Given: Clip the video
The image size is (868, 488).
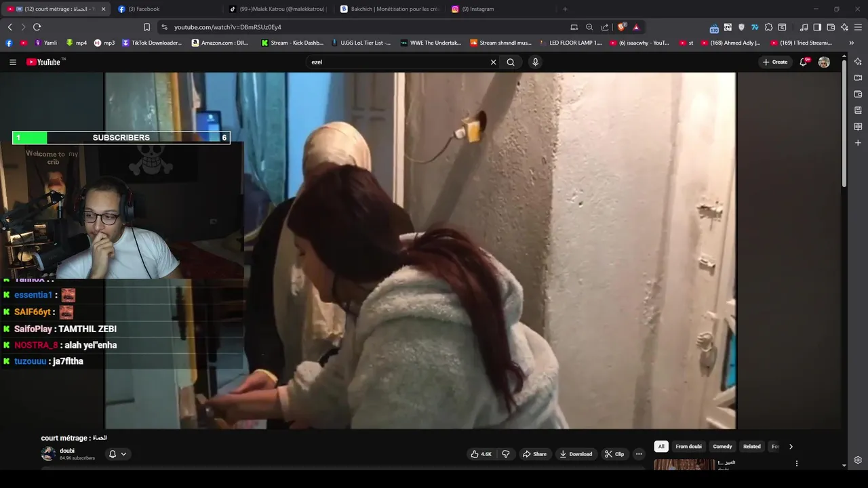Looking at the screenshot, I should point(614,454).
